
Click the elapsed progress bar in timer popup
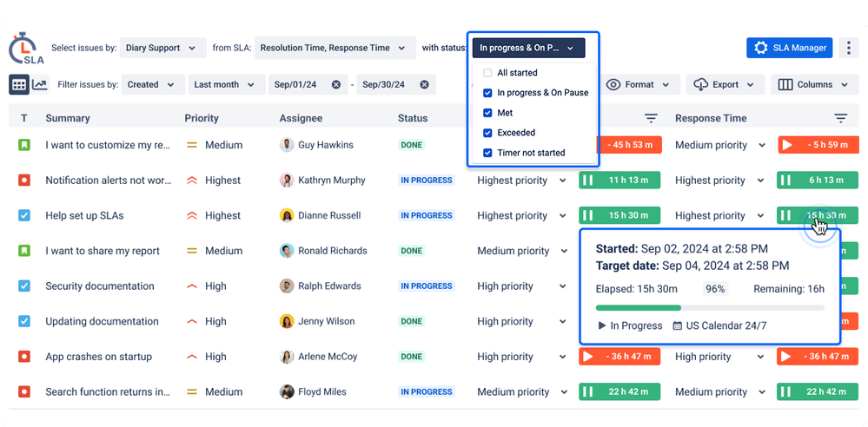coord(710,308)
